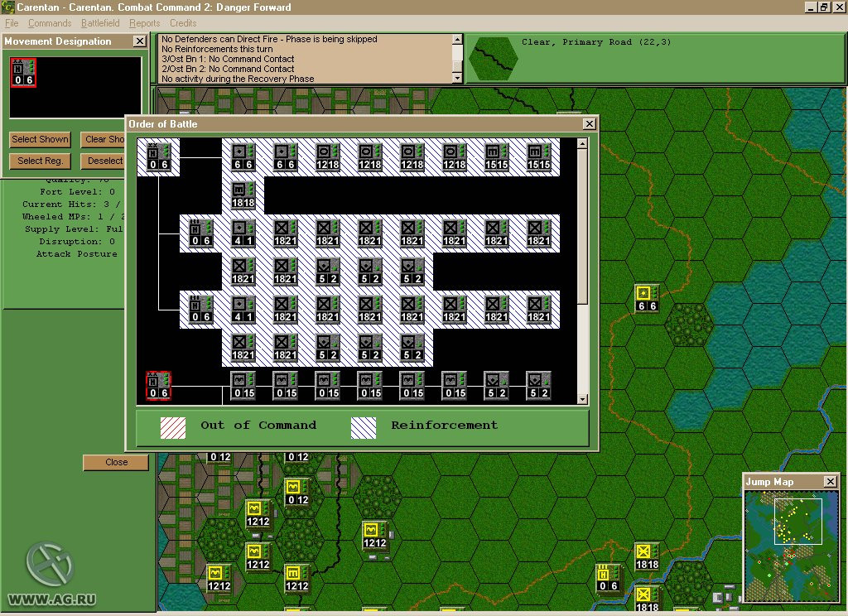Pick the first 6 6 counter in Order of Battle
The height and width of the screenshot is (616, 848).
click(x=243, y=156)
